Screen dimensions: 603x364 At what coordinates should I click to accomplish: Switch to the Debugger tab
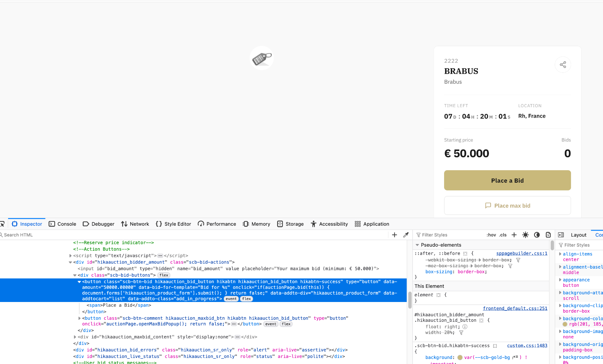point(99,224)
